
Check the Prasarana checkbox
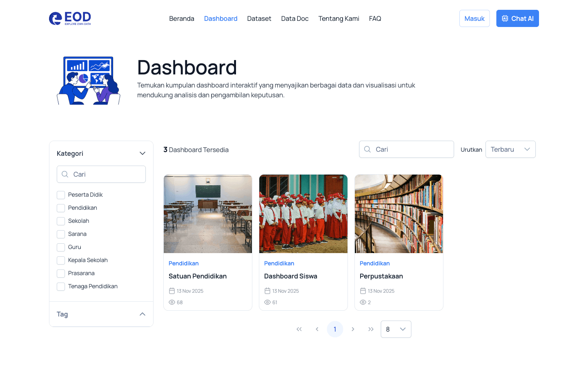(x=61, y=274)
